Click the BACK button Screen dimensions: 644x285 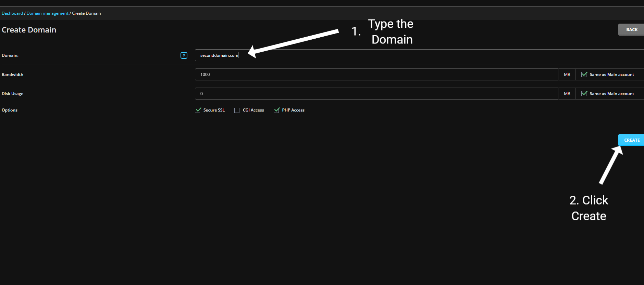pyautogui.click(x=631, y=30)
